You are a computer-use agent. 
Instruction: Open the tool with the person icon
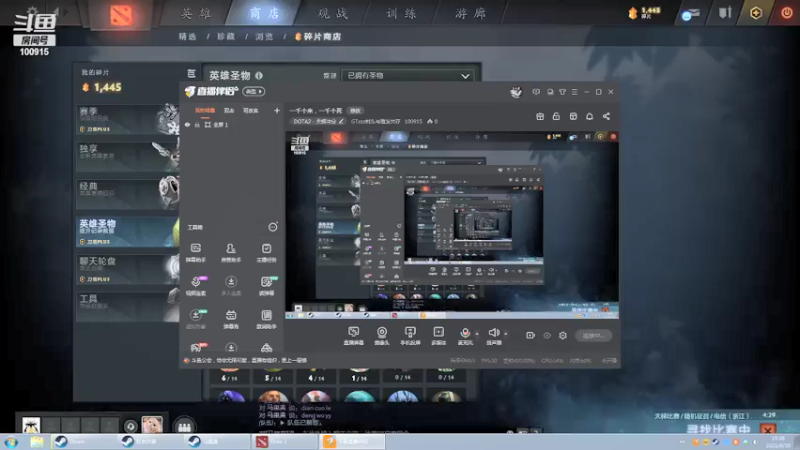point(231,253)
